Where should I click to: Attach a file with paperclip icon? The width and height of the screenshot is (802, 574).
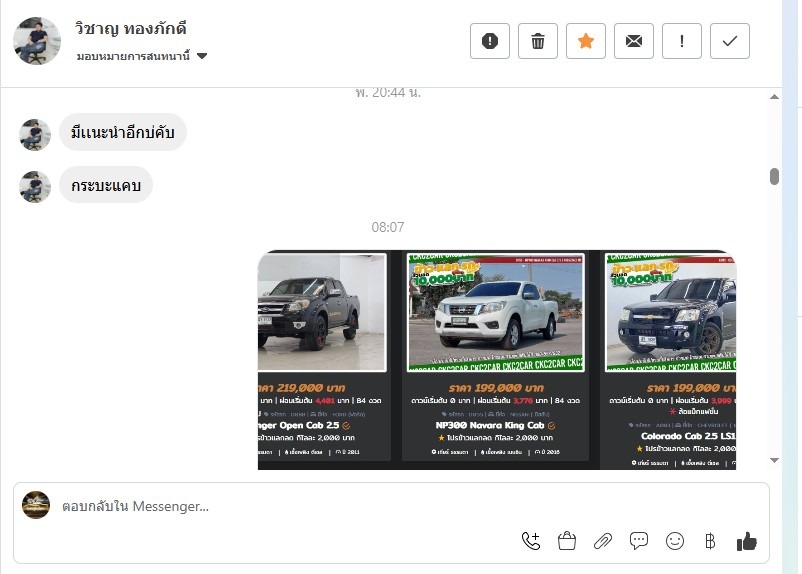[x=603, y=541]
